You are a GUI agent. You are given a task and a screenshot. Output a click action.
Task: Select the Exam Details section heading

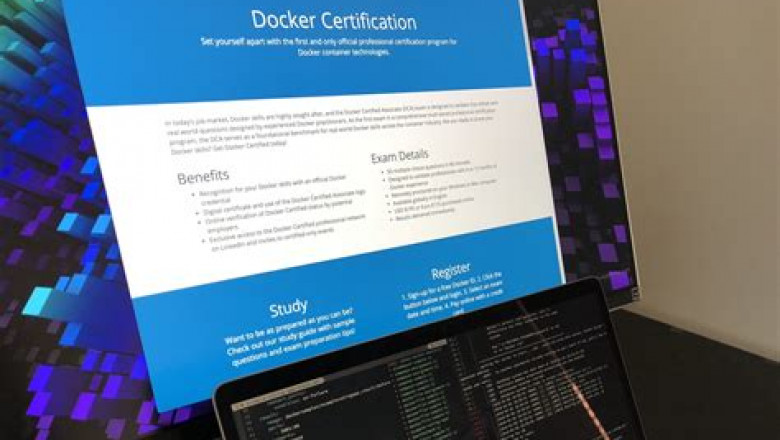pos(400,156)
